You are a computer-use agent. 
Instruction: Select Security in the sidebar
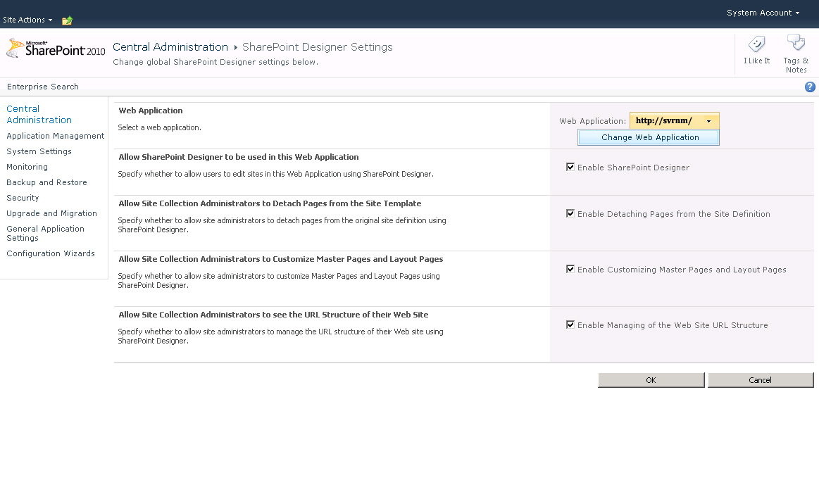[23, 198]
